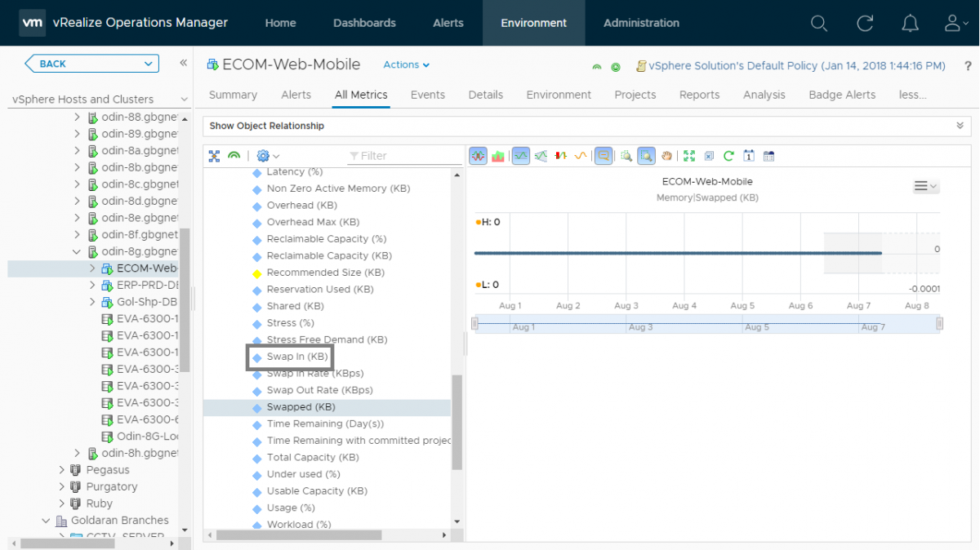Switch to the Events tab
Image resolution: width=980 pixels, height=550 pixels.
pyautogui.click(x=428, y=95)
